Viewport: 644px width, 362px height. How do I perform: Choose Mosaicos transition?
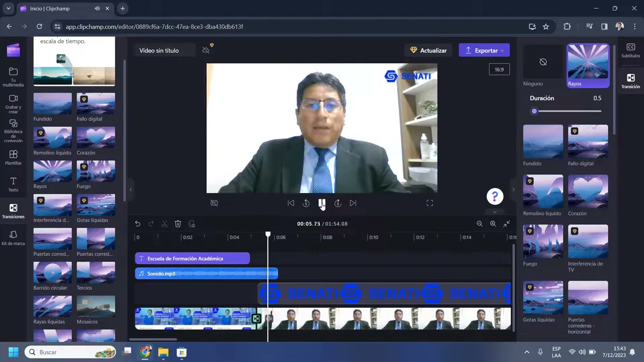[96, 310]
